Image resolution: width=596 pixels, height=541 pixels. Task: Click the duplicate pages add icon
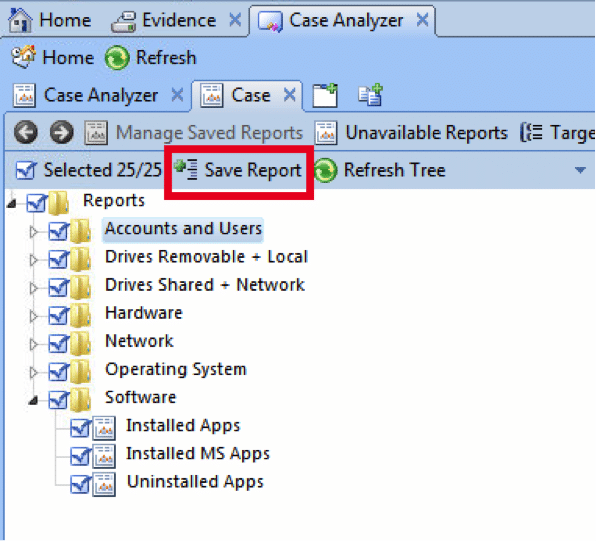[370, 95]
